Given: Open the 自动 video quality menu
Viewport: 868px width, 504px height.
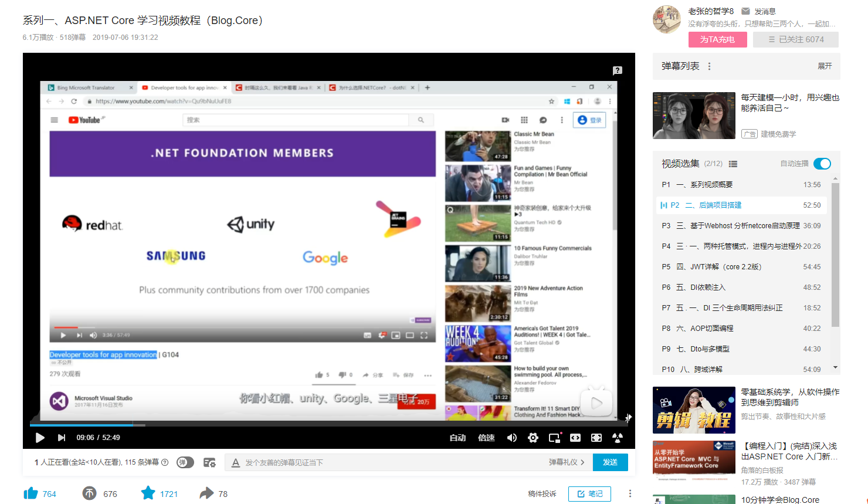Looking at the screenshot, I should (x=457, y=438).
